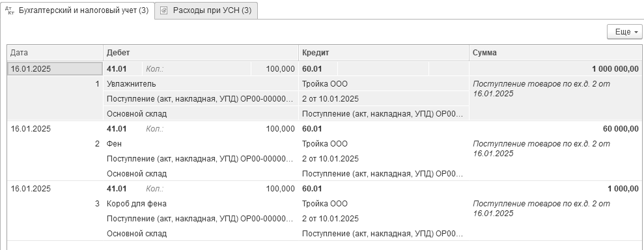Click the Дебет column header
644x250 pixels.
201,53
